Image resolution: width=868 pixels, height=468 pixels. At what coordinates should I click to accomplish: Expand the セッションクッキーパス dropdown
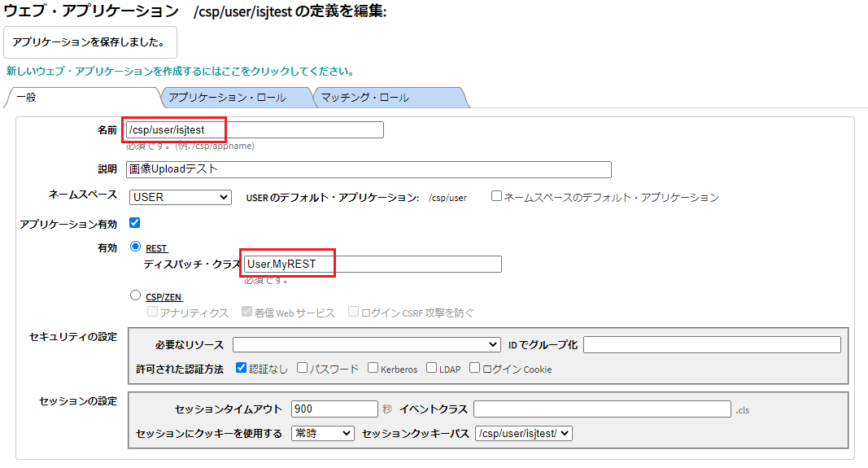click(523, 433)
